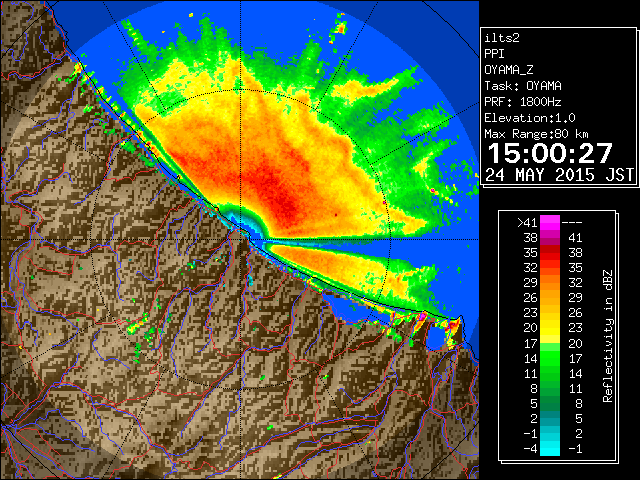Select the >41 legend label

[527, 222]
